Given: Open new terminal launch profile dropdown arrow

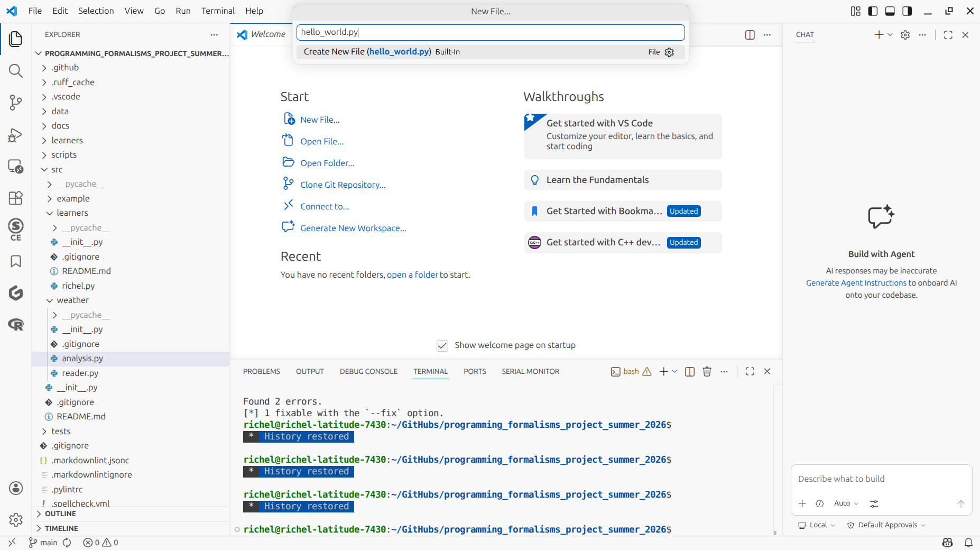Looking at the screenshot, I should click(674, 372).
